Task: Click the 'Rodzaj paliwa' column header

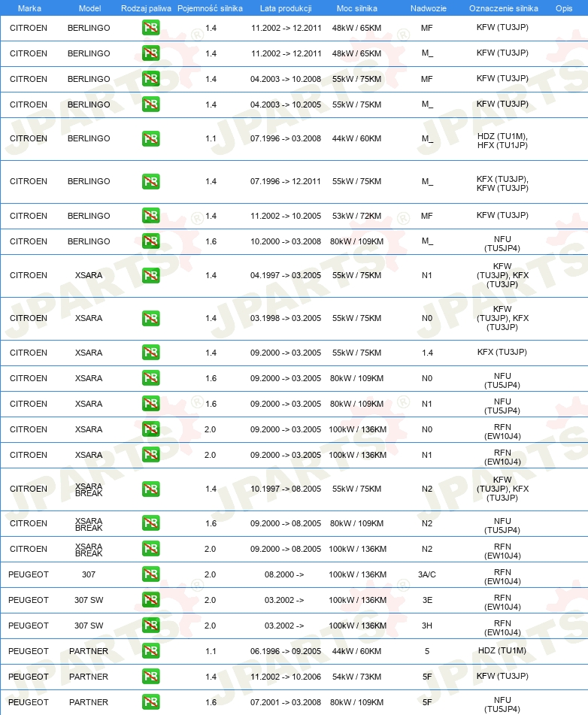Action: [x=146, y=8]
